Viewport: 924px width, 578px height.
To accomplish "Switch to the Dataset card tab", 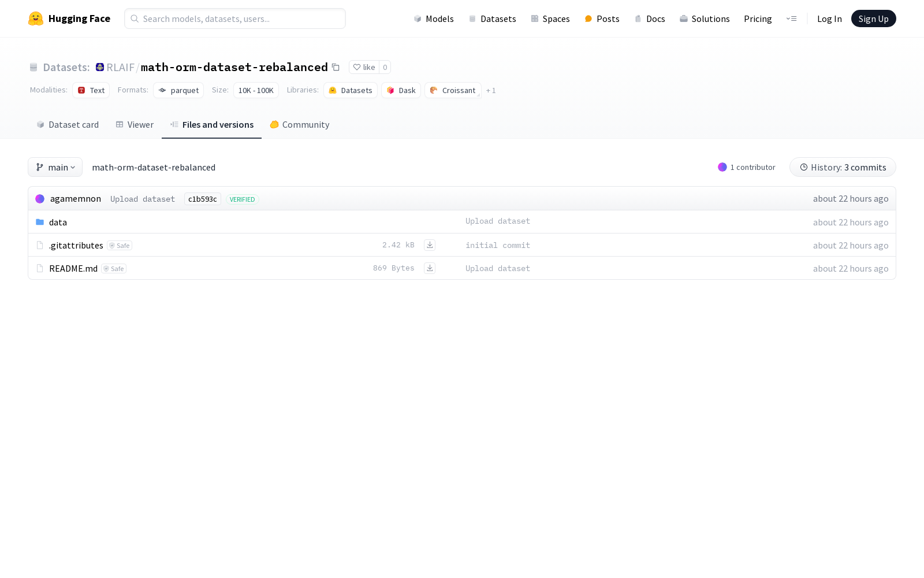I will pyautogui.click(x=67, y=124).
